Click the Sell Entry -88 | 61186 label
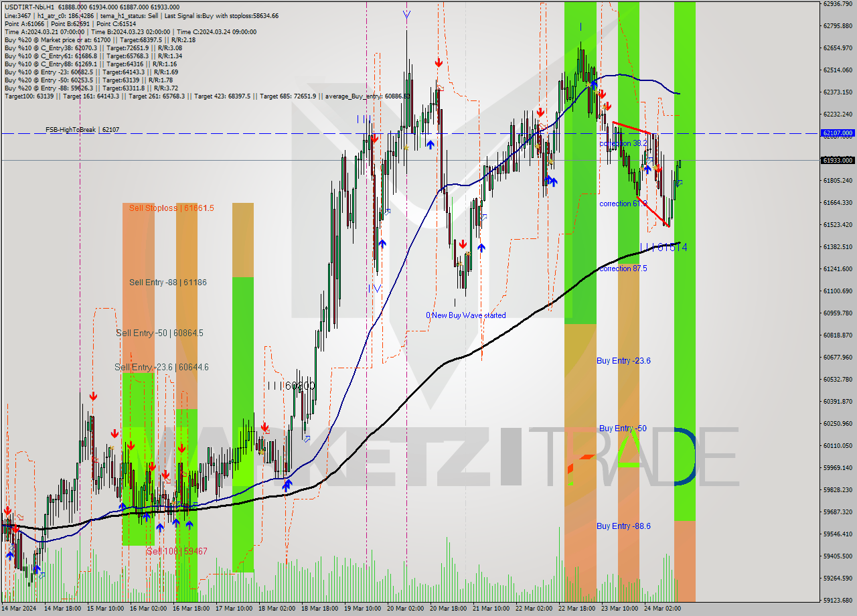The image size is (857, 616). coord(167,283)
